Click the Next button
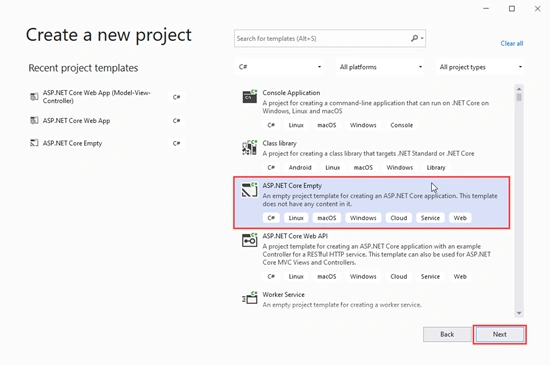Viewport: 550px width, 365px height. (499, 334)
